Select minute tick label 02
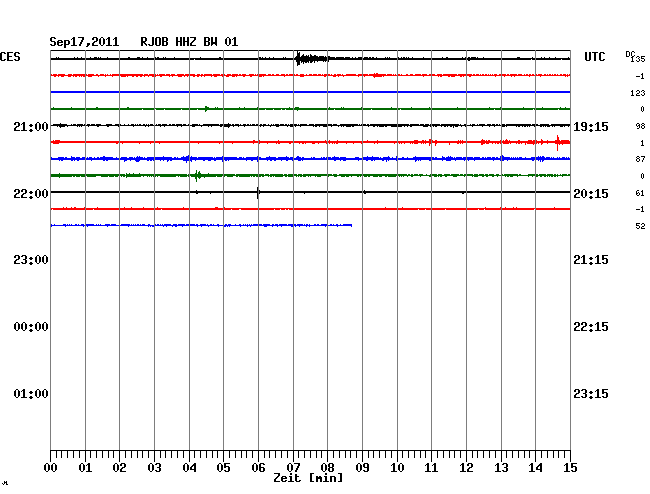This screenshot has height=494, width=650. 119,468
